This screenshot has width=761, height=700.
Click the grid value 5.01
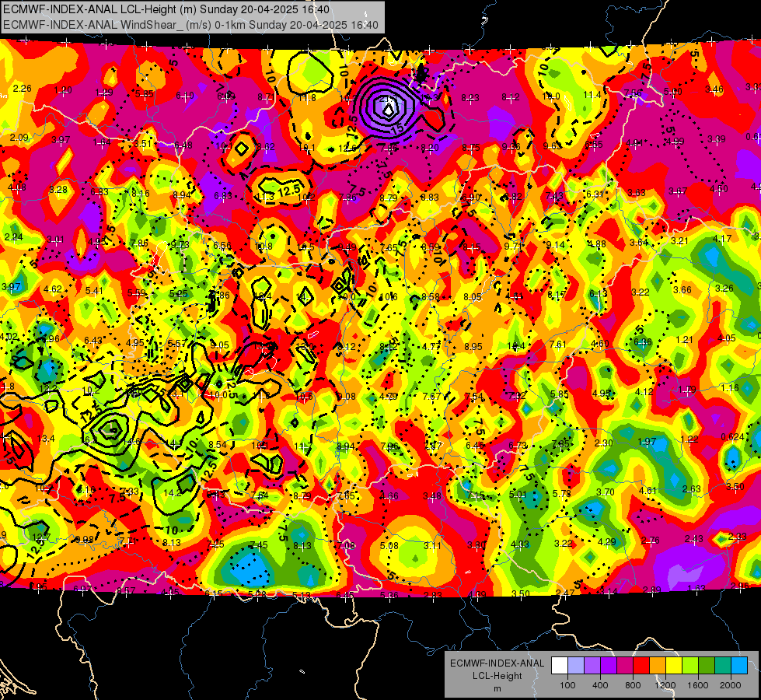tap(518, 495)
